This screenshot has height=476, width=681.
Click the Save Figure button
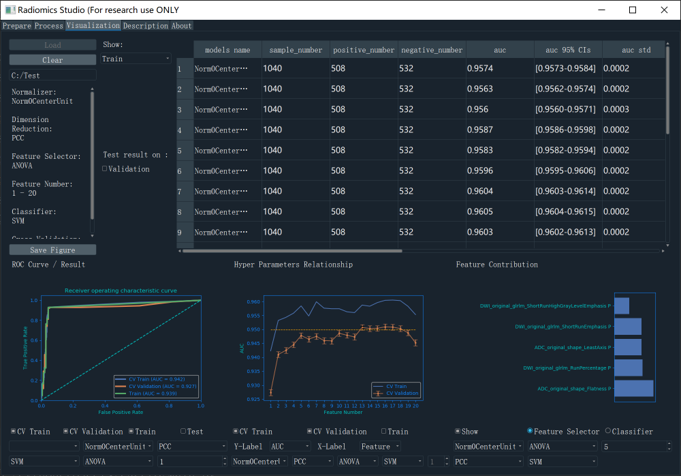[53, 250]
